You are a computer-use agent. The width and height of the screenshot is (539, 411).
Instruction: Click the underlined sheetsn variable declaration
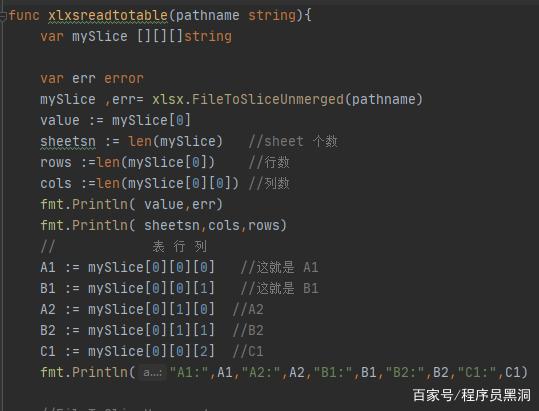pyautogui.click(x=68, y=142)
